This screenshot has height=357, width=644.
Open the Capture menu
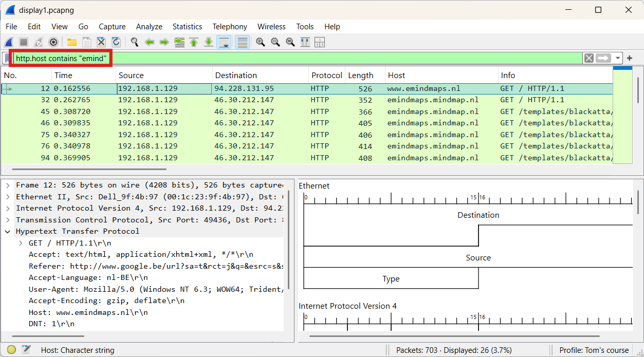[112, 27]
